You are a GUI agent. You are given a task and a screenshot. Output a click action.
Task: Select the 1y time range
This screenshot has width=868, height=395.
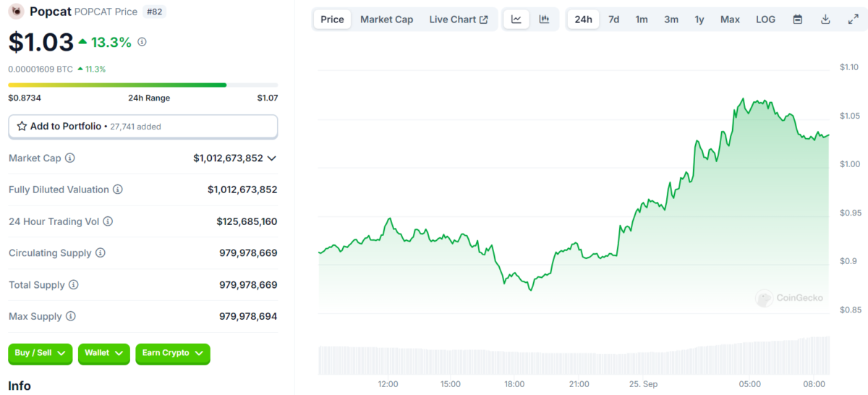pos(699,20)
